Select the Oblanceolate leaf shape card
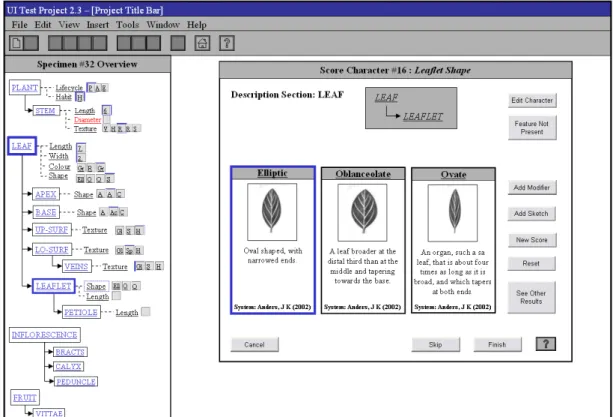The width and height of the screenshot is (613, 417). (x=363, y=240)
